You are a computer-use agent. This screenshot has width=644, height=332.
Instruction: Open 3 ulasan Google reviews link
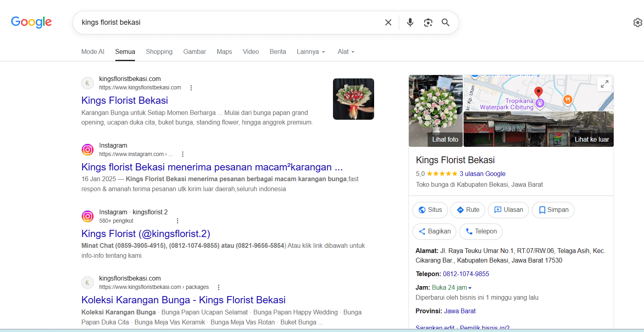click(482, 174)
